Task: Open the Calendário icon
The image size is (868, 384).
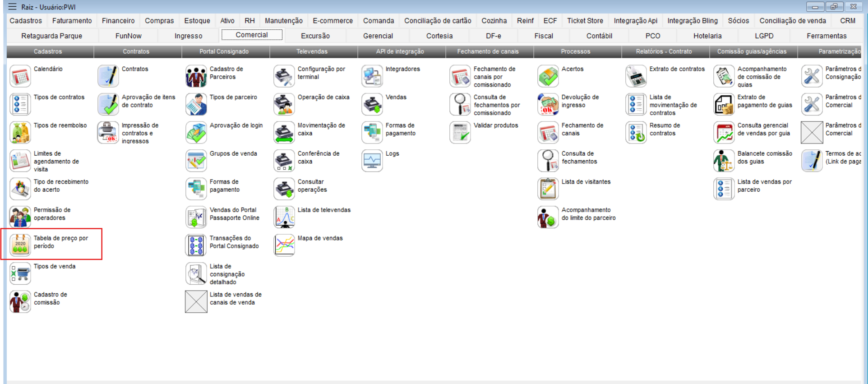Action: (x=20, y=76)
